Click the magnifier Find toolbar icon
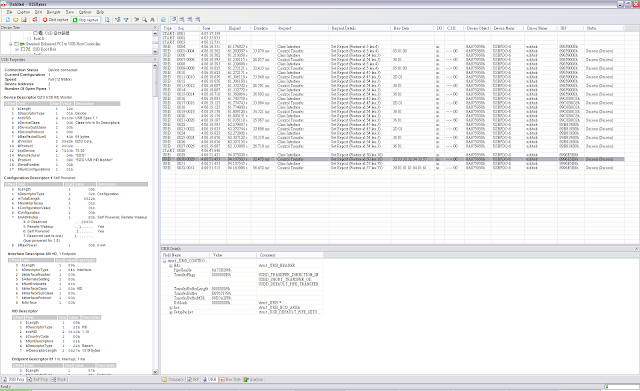The image size is (640, 391). click(x=144, y=20)
